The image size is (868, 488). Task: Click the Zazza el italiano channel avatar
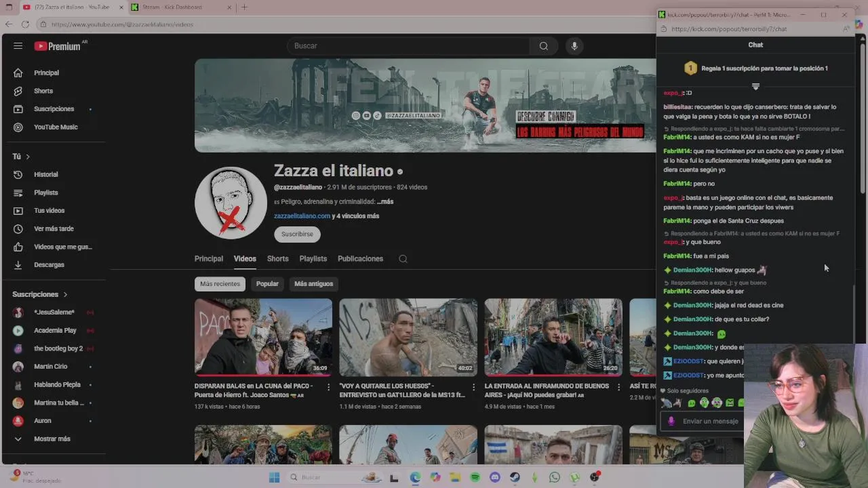click(x=231, y=203)
